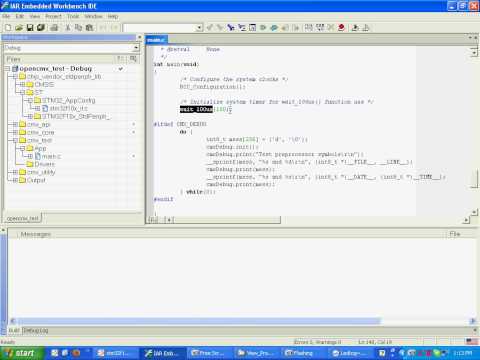Open the quick search combo box dropdown
The height and width of the screenshot is (360, 480).
(x=199, y=28)
